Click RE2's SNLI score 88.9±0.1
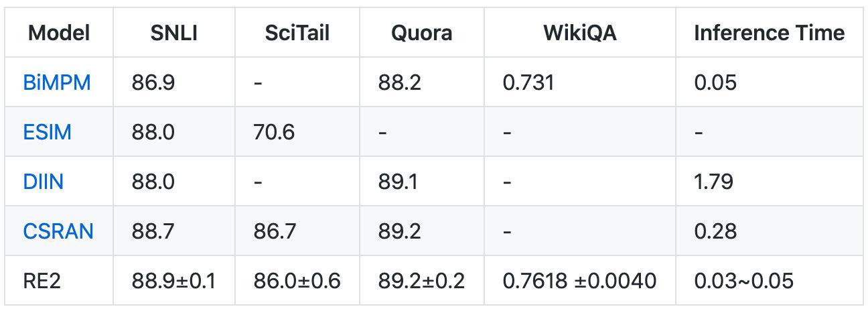Image resolution: width=868 pixels, height=311 pixels. click(x=174, y=281)
